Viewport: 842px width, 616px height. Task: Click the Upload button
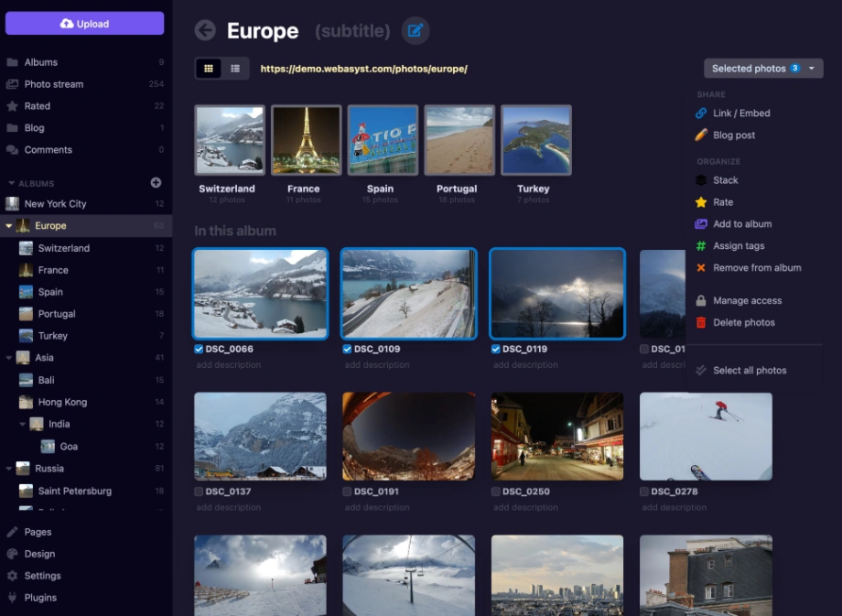pos(84,24)
